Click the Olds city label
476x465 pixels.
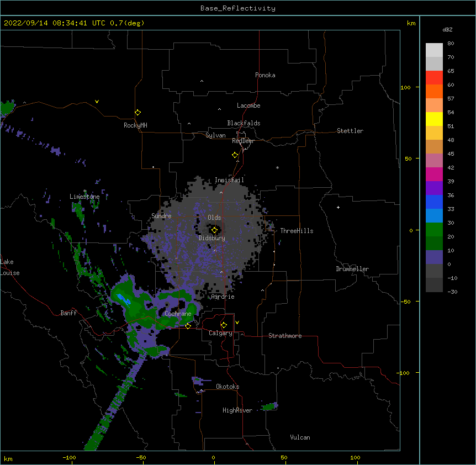214,218
